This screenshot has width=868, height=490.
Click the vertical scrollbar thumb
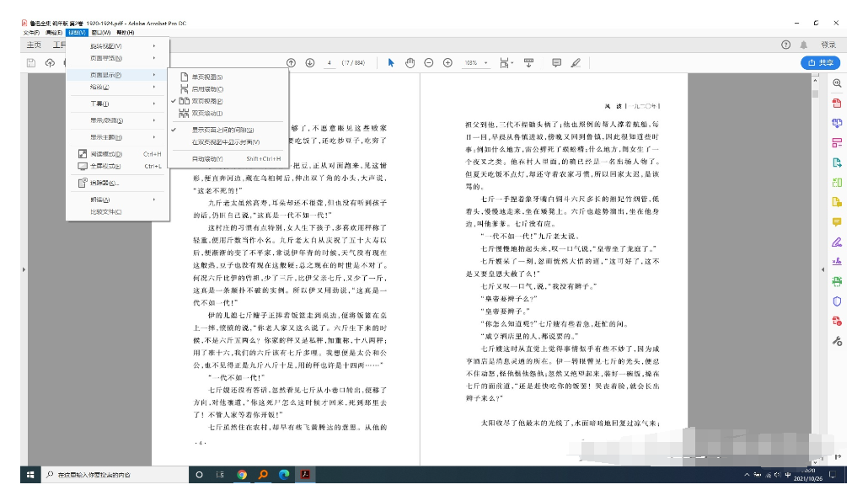coord(815,93)
